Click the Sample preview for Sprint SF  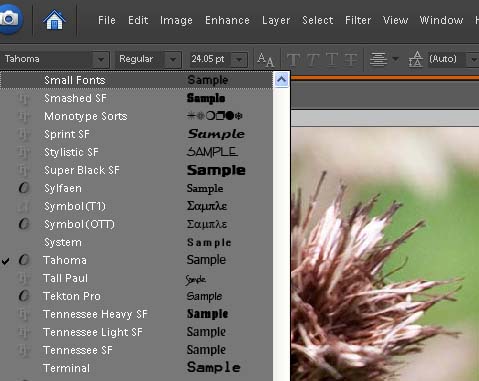coord(216,134)
